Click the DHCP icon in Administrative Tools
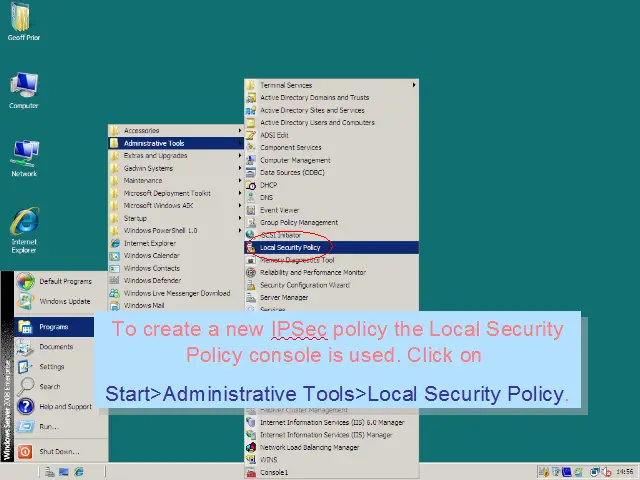The width and height of the screenshot is (640, 480). (x=251, y=185)
